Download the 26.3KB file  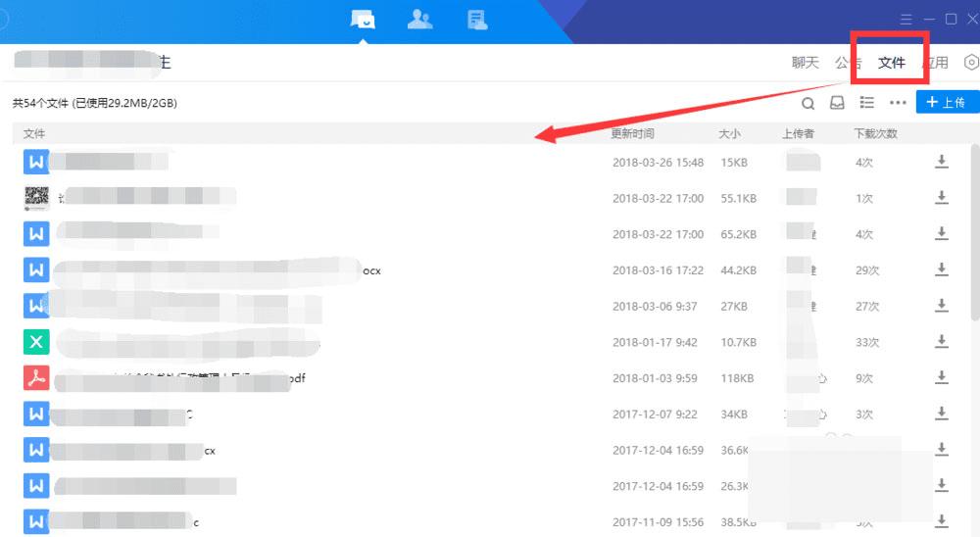pyautogui.click(x=941, y=486)
